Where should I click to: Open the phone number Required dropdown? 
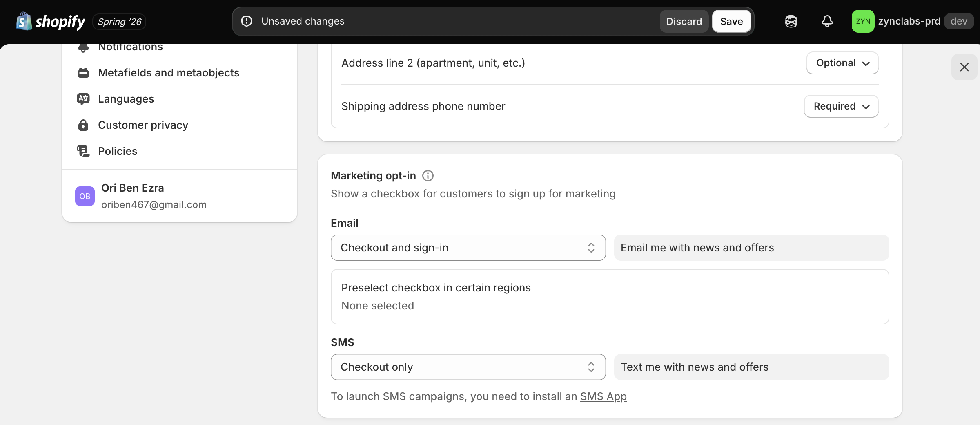tap(841, 106)
